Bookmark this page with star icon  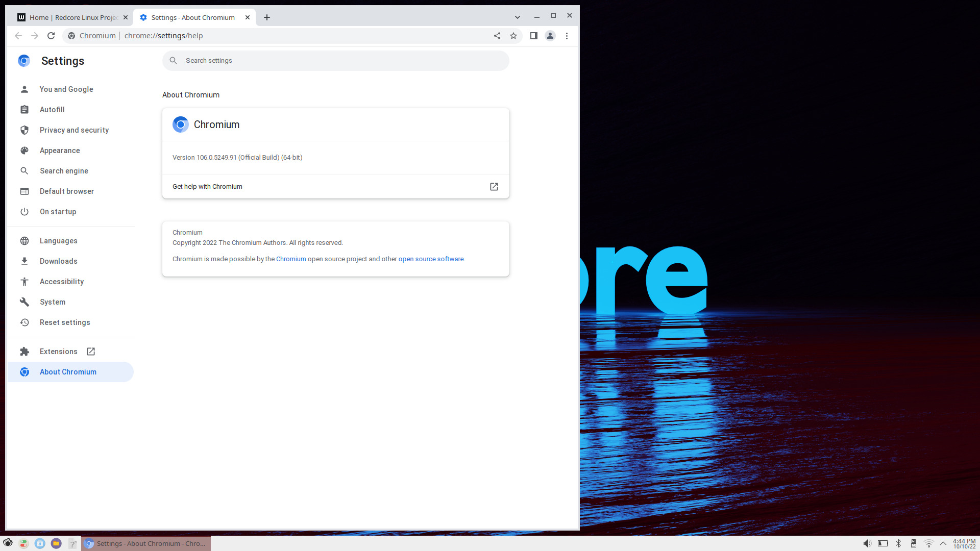click(x=513, y=36)
